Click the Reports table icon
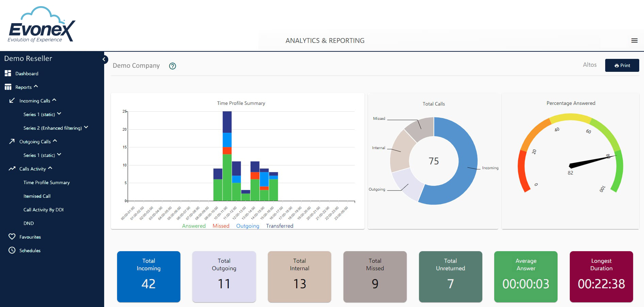 [x=8, y=87]
